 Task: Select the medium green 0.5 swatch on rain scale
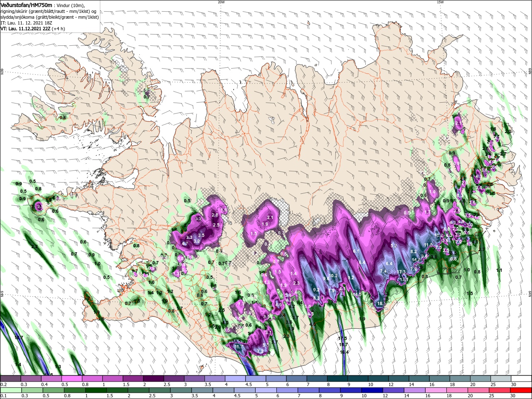pyautogui.click(x=54, y=390)
